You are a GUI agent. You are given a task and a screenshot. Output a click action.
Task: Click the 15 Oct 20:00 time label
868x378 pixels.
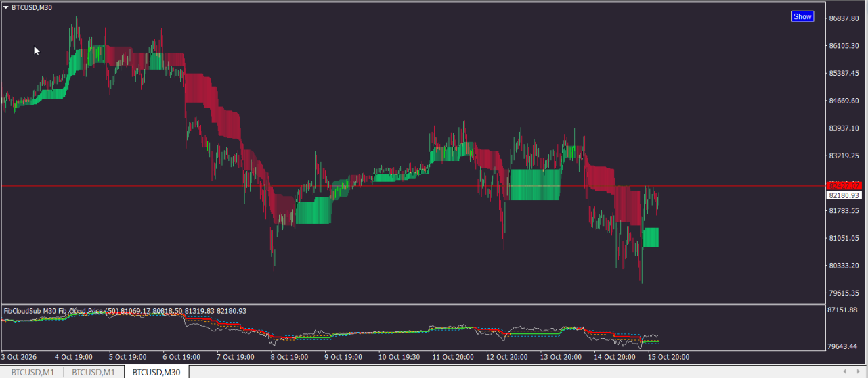tap(670, 356)
